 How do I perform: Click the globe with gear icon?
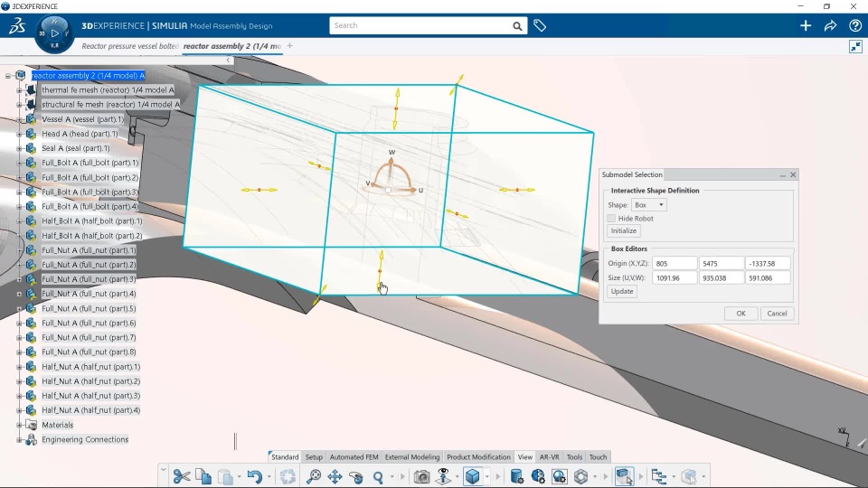coord(538,476)
